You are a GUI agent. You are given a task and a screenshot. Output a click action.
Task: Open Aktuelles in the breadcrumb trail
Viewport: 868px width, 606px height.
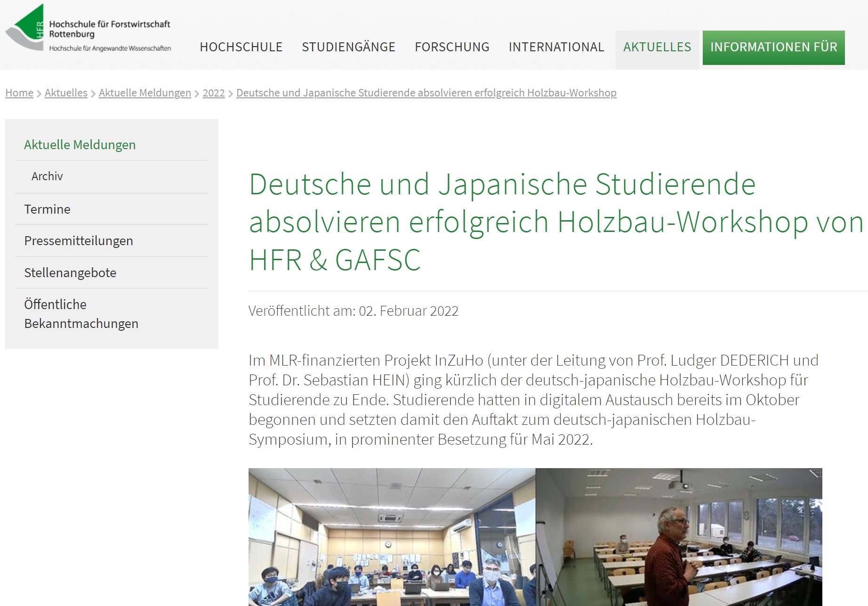point(66,93)
